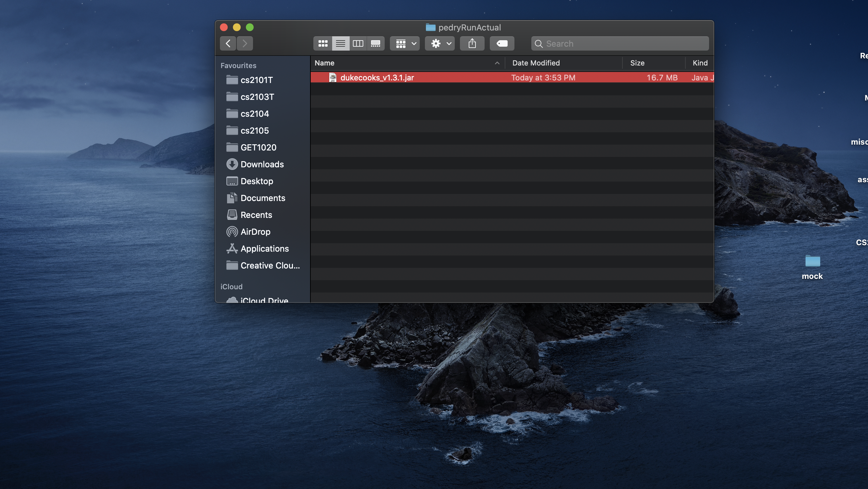Open Downloads from the sidebar
This screenshot has width=868, height=489.
(262, 164)
